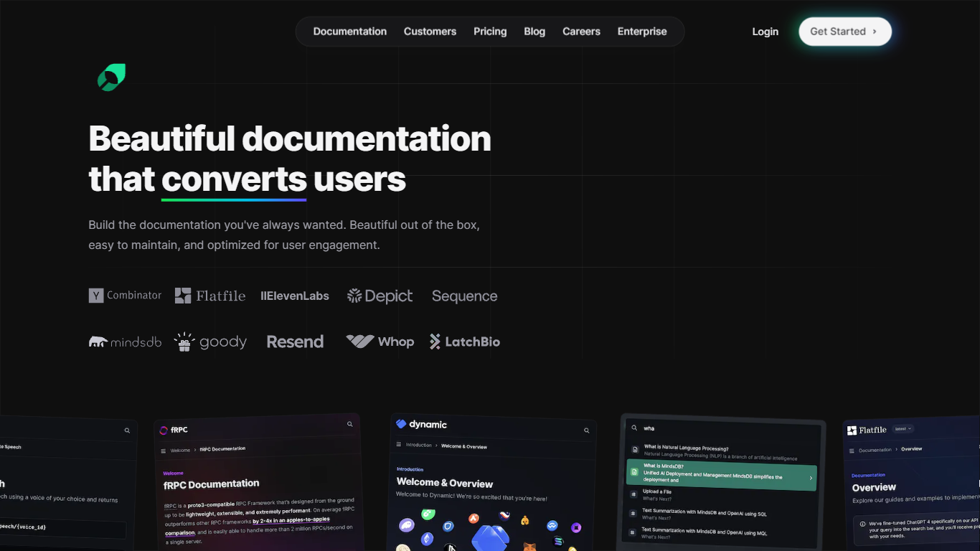Click the Depict logo
Viewport: 980px width, 551px height.
pyautogui.click(x=380, y=296)
